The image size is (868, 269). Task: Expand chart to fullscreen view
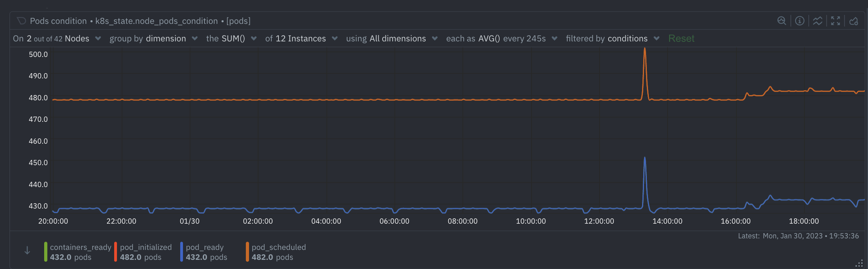(835, 21)
